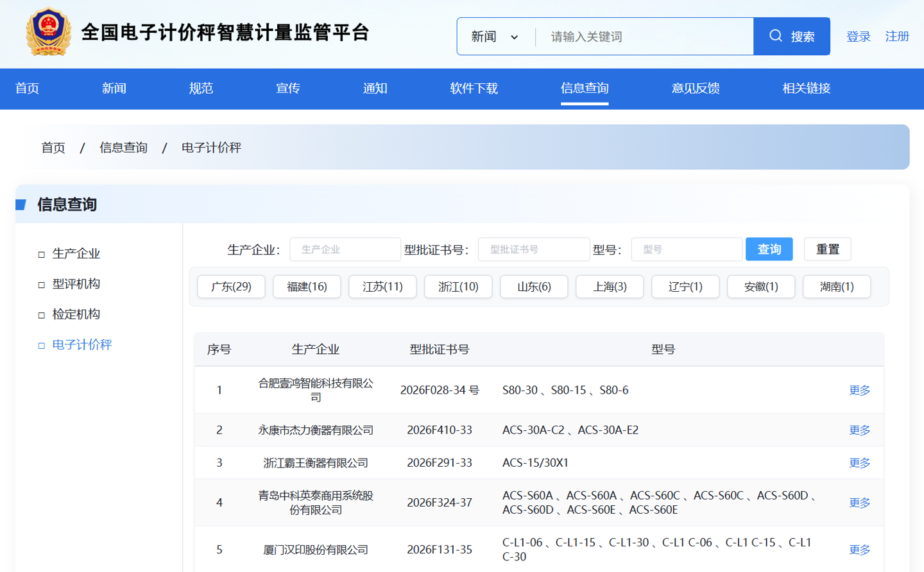
Task: Go to 首页 in navigation bar
Action: (x=28, y=88)
